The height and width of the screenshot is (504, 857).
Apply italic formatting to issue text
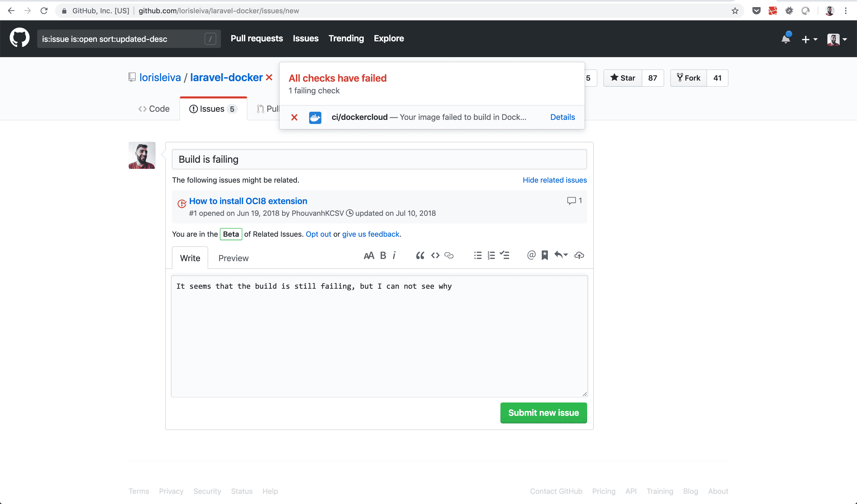tap(394, 255)
